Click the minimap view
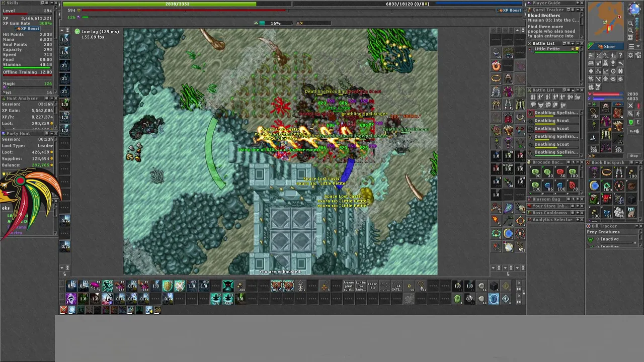644x362 pixels. [606, 21]
